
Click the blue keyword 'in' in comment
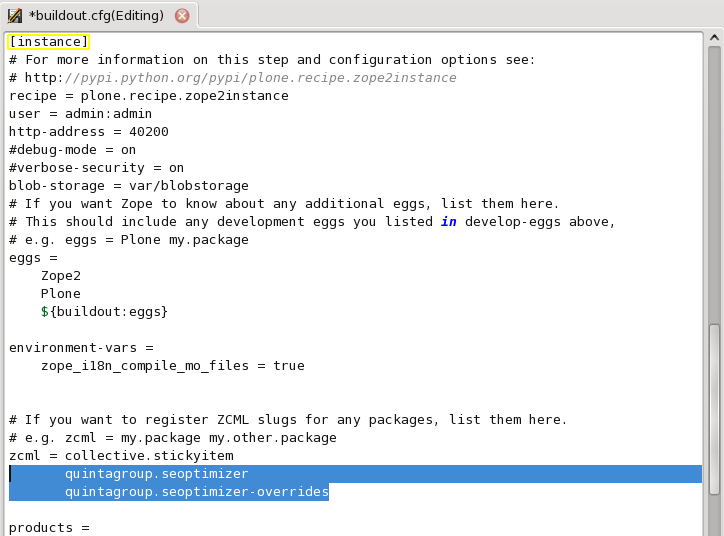[449, 222]
